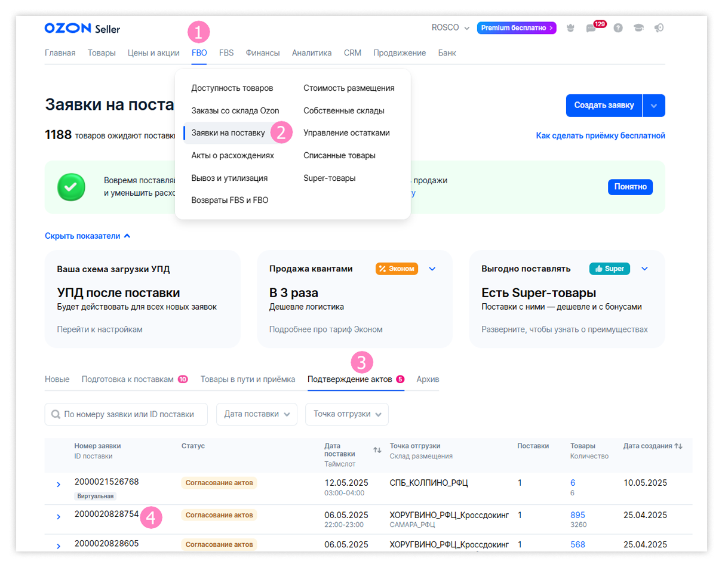Open the graduation cap learning icon
The height and width of the screenshot is (564, 728).
638,28
